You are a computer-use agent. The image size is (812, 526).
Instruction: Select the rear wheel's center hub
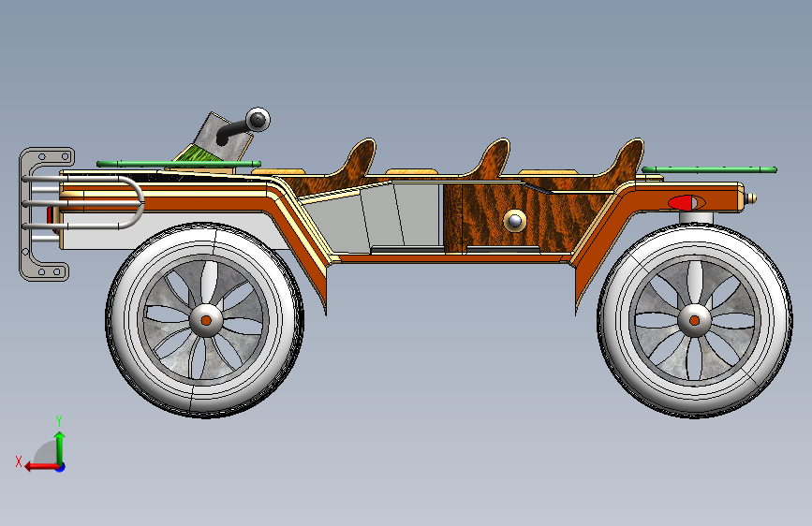click(694, 320)
